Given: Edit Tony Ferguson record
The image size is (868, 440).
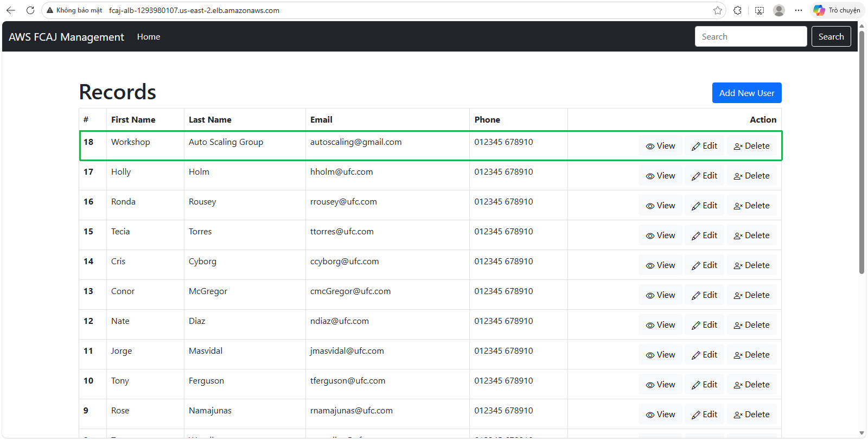Looking at the screenshot, I should tap(704, 385).
